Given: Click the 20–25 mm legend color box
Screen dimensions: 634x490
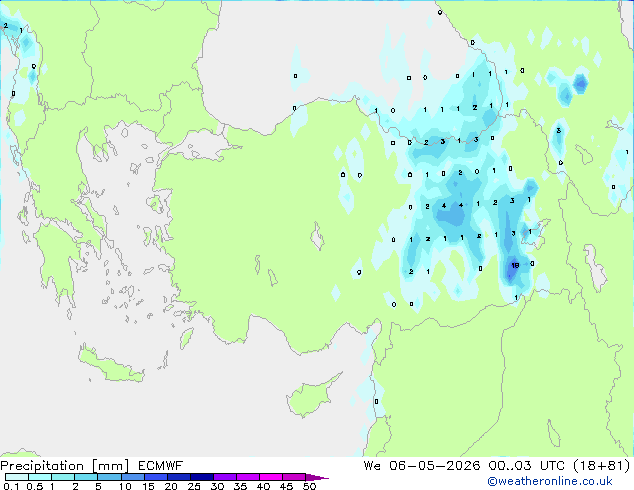Looking at the screenshot, I should tap(178, 477).
